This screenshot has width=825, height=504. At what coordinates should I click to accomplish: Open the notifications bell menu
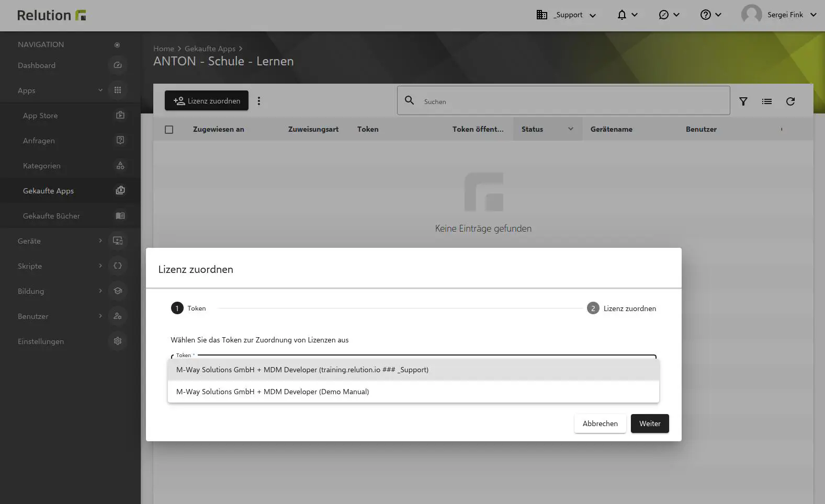[627, 15]
